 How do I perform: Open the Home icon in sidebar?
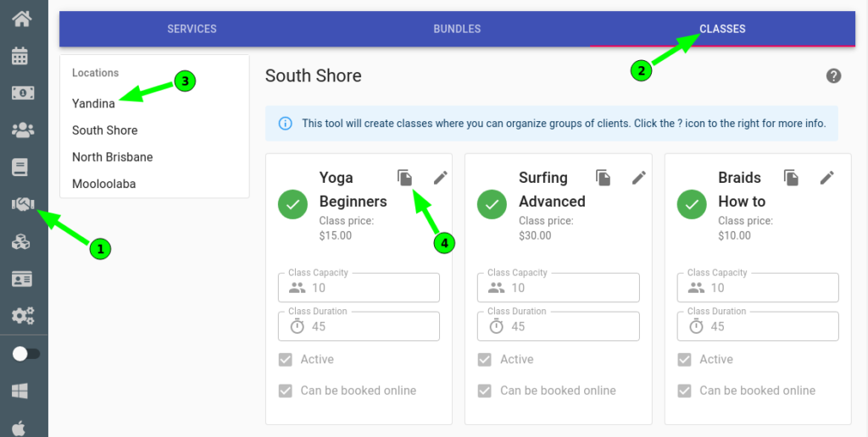(22, 19)
